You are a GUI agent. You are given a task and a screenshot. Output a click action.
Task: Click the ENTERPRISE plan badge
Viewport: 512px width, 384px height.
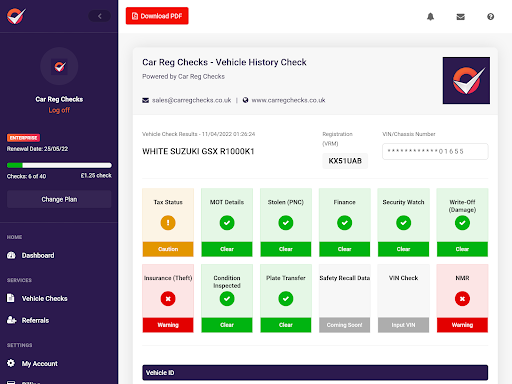point(23,138)
